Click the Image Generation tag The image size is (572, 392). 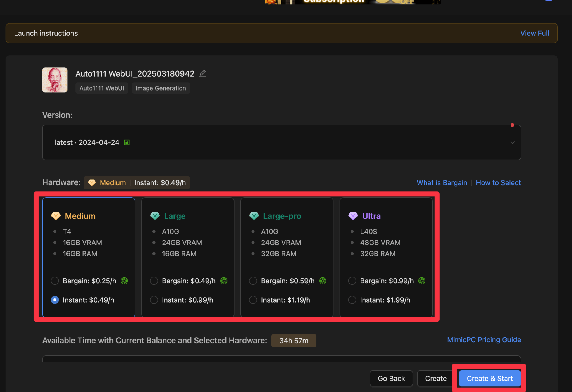pyautogui.click(x=161, y=88)
